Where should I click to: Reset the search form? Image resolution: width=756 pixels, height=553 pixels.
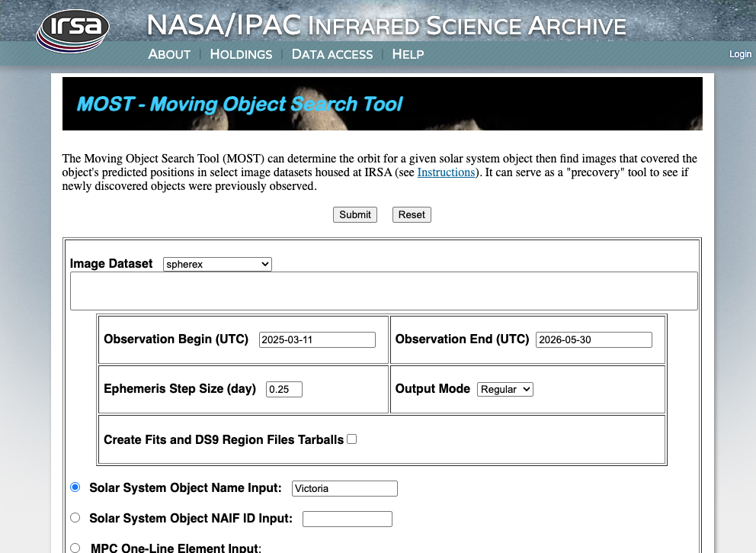[412, 215]
